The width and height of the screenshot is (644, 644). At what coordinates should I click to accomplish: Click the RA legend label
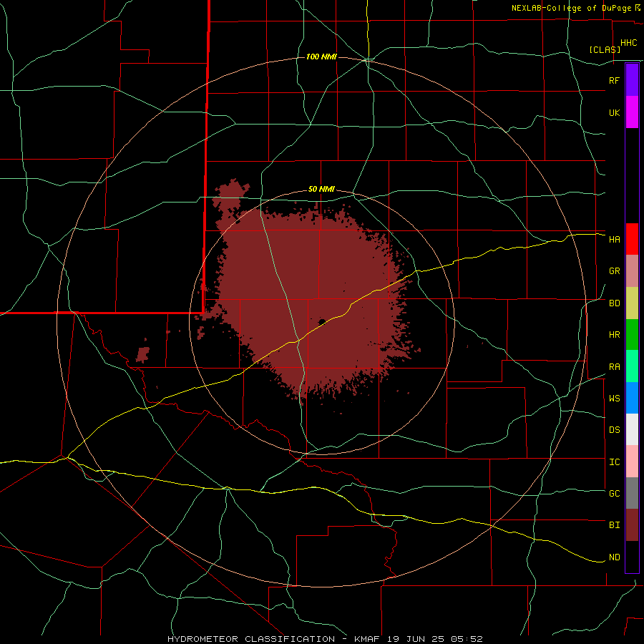pos(614,367)
